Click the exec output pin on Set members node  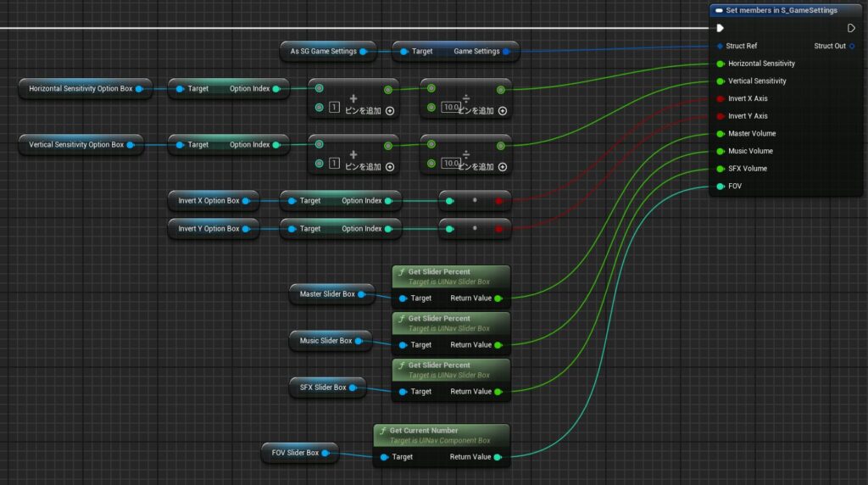[851, 28]
